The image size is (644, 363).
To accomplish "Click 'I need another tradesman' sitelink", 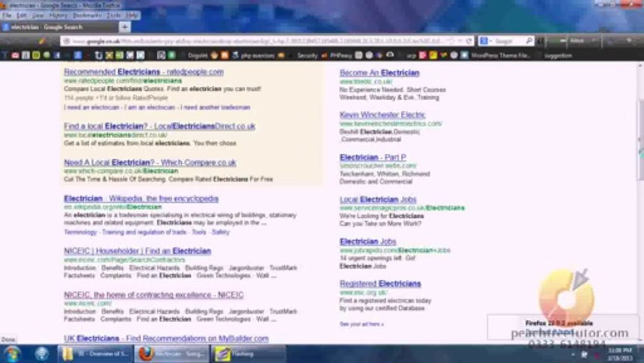I will point(216,107).
